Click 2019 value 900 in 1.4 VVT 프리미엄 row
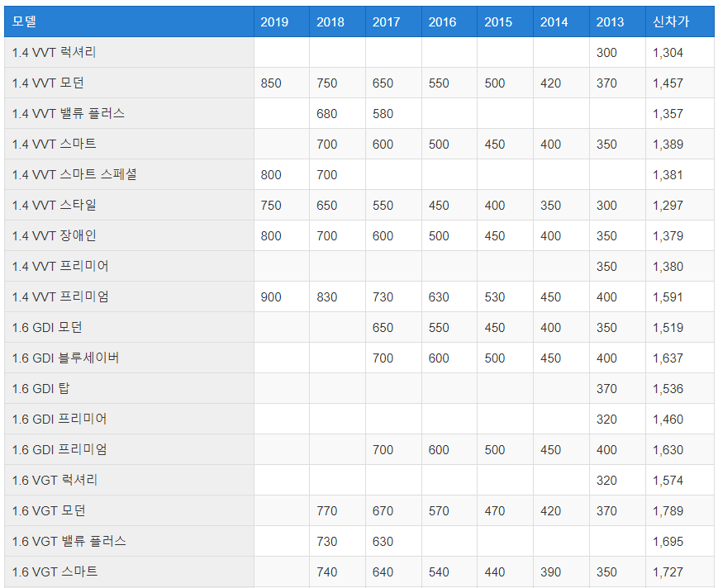 pyautogui.click(x=271, y=297)
